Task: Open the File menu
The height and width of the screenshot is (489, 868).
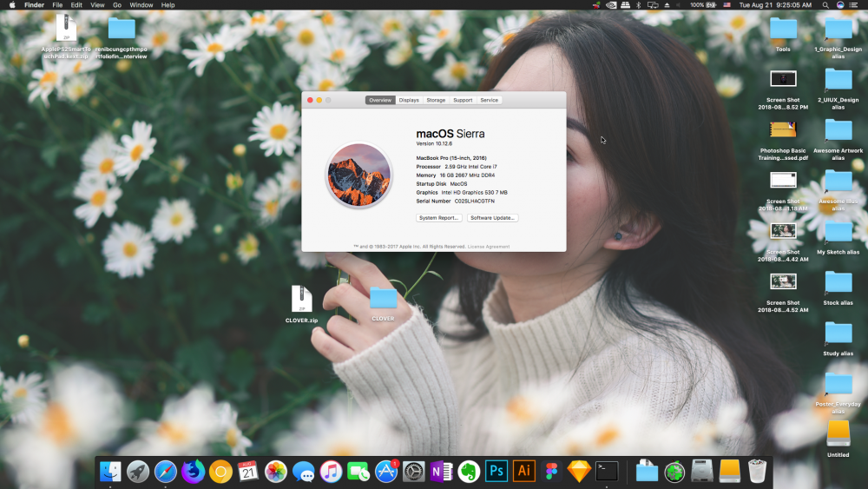Action: pos(57,5)
